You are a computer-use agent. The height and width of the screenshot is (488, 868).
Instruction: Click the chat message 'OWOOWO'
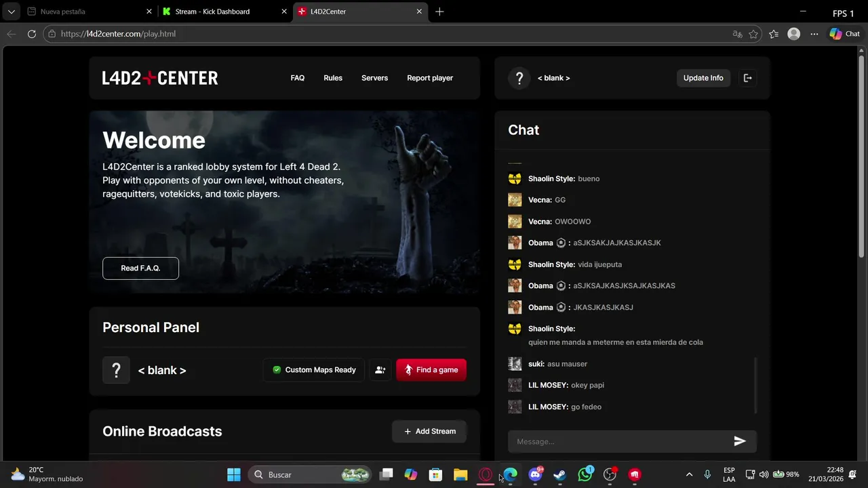(x=572, y=222)
